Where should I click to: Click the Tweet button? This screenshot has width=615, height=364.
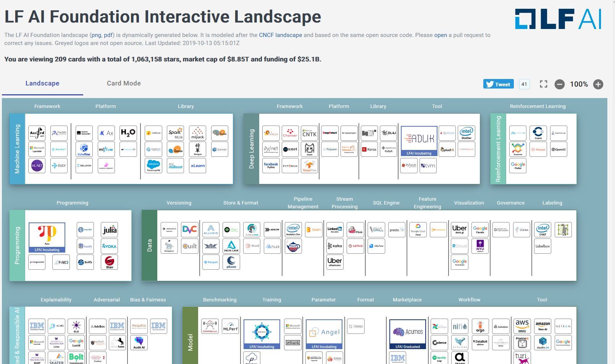point(499,84)
